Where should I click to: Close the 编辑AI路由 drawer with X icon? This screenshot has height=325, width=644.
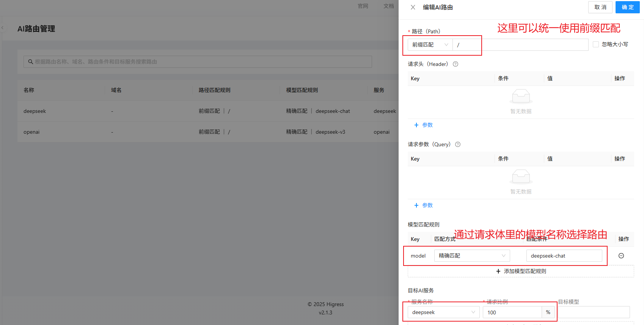[x=413, y=7]
